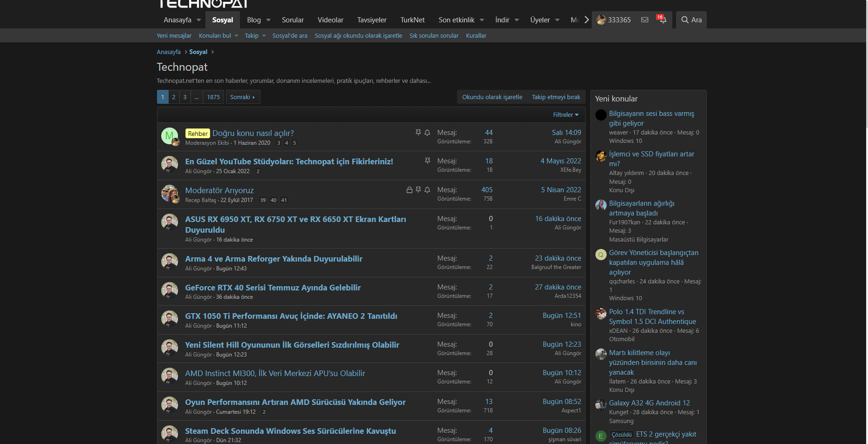This screenshot has height=444, width=868.
Task: Click the bell icon on Doğru konu nasıl açılır
Action: (x=427, y=133)
